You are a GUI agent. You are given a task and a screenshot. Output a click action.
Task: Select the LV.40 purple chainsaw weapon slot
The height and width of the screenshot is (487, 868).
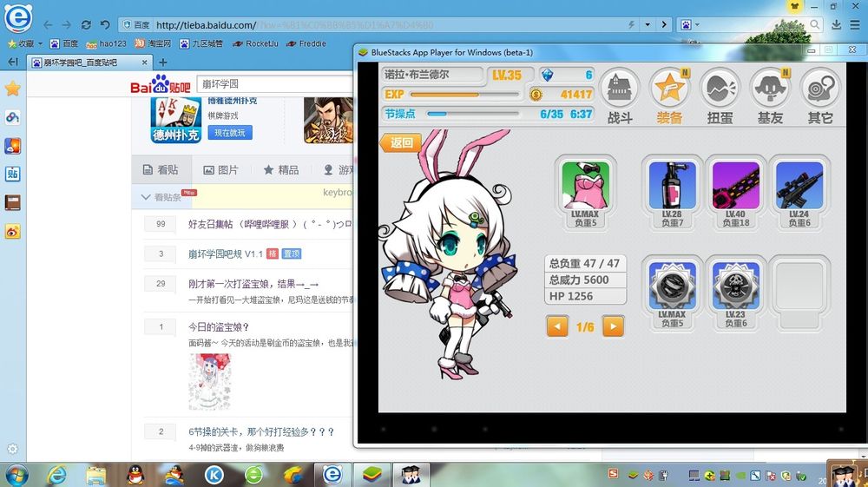736,193
